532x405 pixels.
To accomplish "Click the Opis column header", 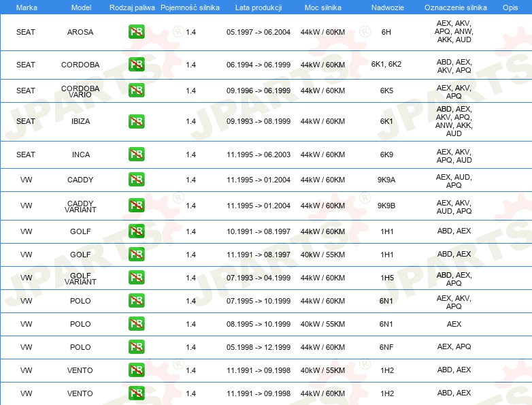I will click(x=510, y=7).
